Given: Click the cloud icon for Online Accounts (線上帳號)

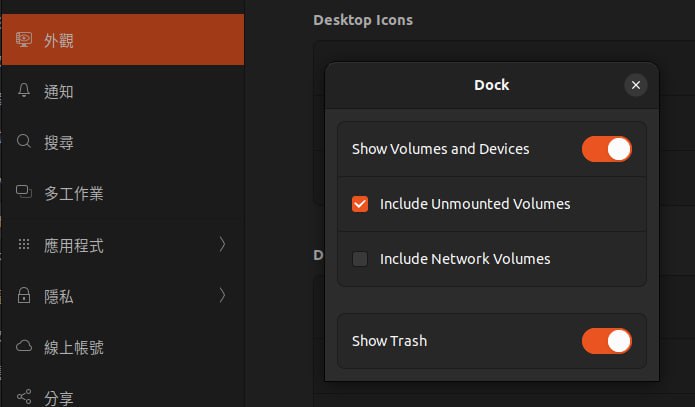Looking at the screenshot, I should pos(24,347).
